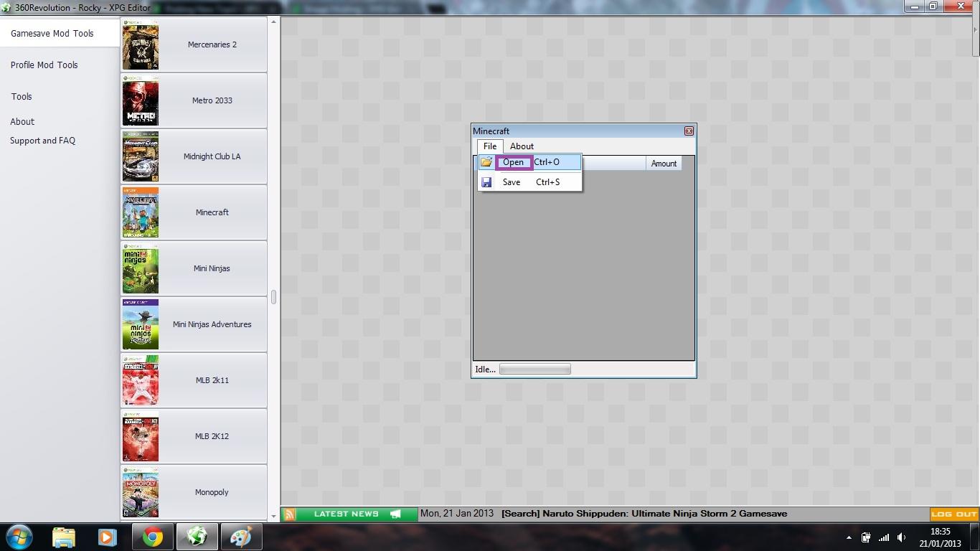The image size is (980, 551).
Task: Click the floppy disk icon beside Save
Action: pos(486,182)
